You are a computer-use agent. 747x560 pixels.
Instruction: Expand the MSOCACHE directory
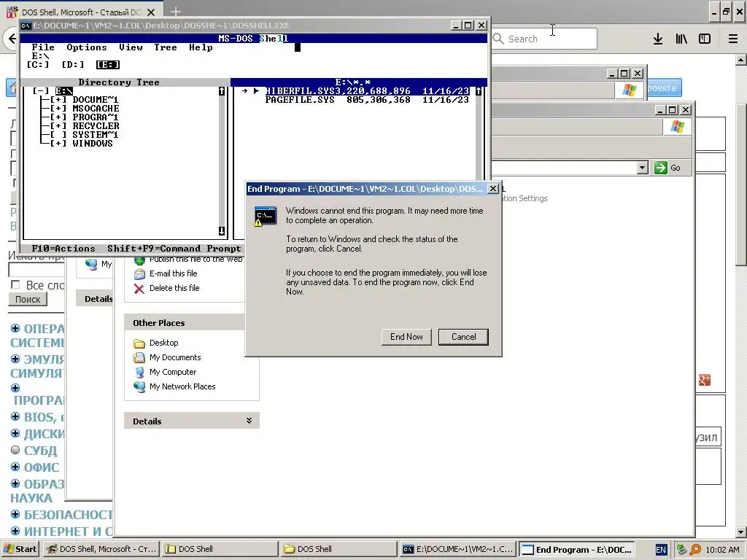coord(58,109)
